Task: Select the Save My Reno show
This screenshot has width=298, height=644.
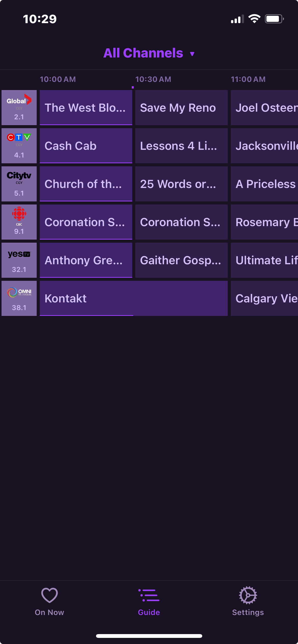Action: (x=181, y=108)
